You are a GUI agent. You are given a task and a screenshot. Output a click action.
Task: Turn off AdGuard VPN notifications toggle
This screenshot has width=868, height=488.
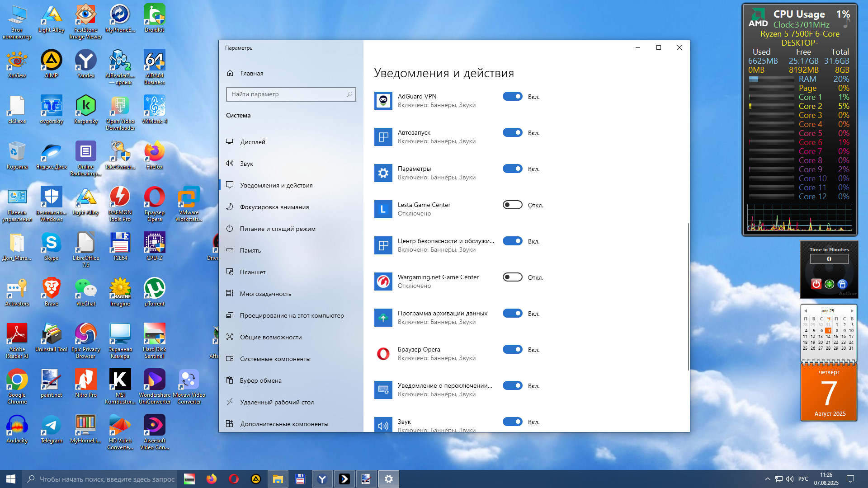click(513, 96)
